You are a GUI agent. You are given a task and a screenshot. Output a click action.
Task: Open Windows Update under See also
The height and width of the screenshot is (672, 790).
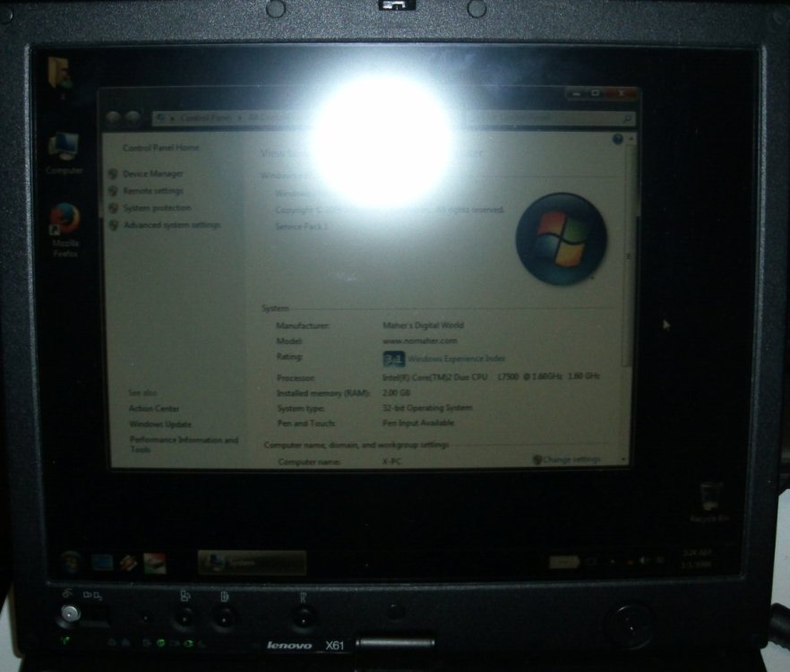[x=160, y=424]
